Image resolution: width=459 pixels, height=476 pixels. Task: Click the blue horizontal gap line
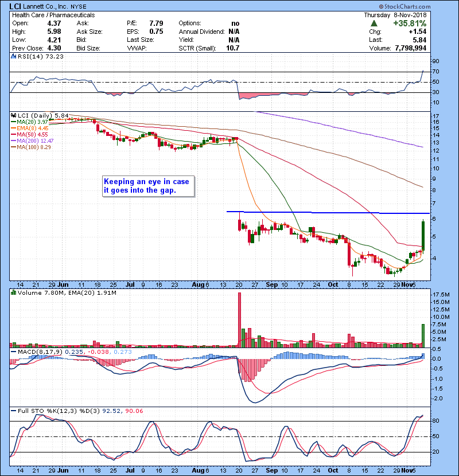[328, 213]
